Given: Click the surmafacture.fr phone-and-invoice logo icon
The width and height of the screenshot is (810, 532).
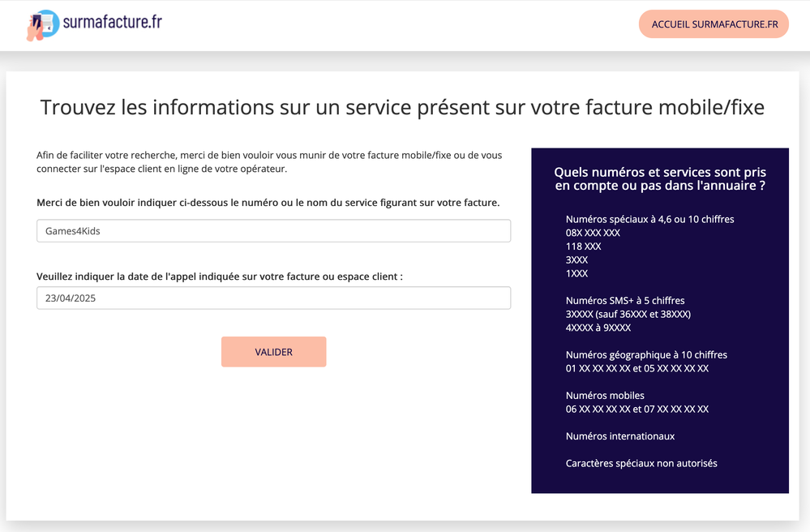Looking at the screenshot, I should tap(43, 24).
